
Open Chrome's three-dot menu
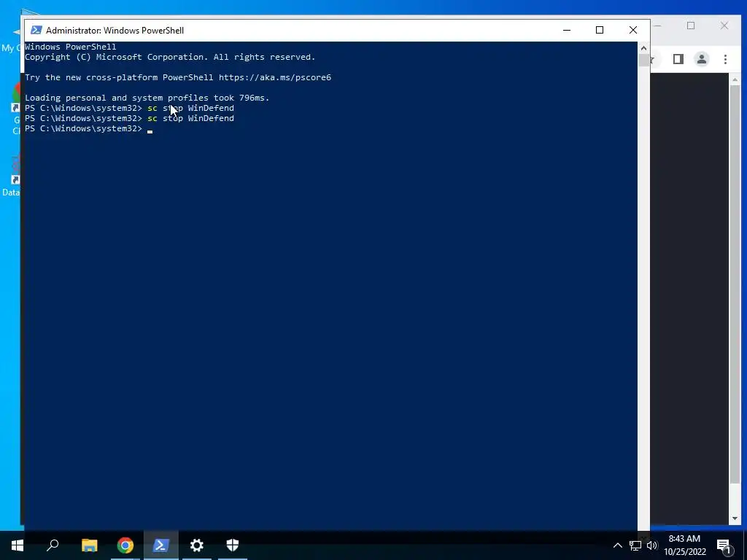725,59
